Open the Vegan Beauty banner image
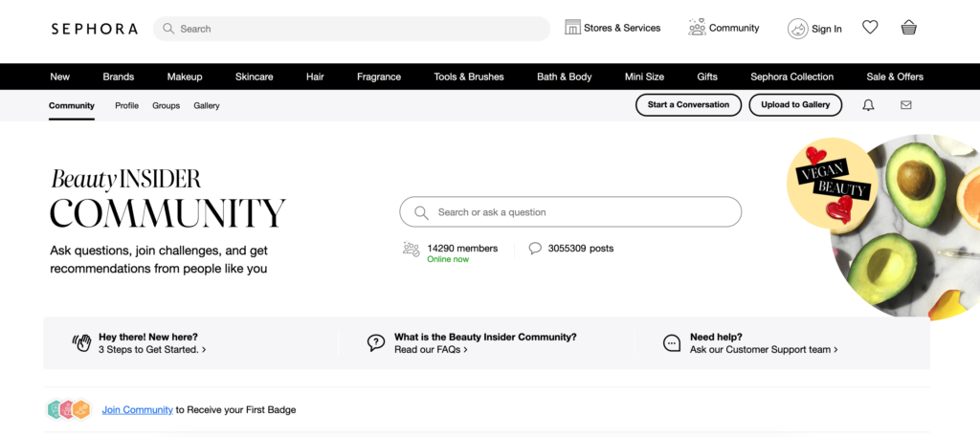Viewport: 980px width, 437px height. coord(883,228)
